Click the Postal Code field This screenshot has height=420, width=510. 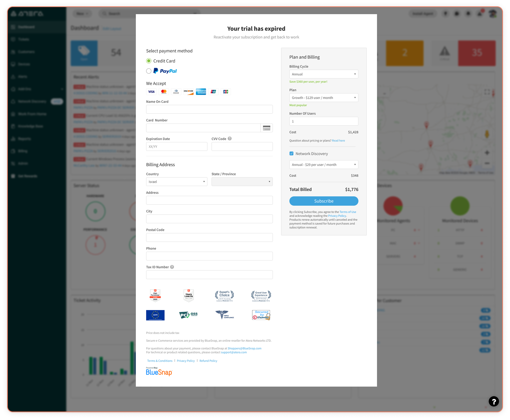(x=209, y=238)
